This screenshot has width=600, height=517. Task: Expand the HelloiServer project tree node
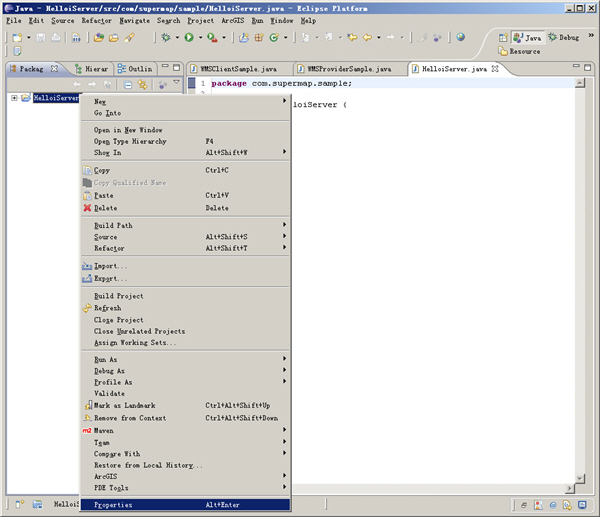point(14,98)
